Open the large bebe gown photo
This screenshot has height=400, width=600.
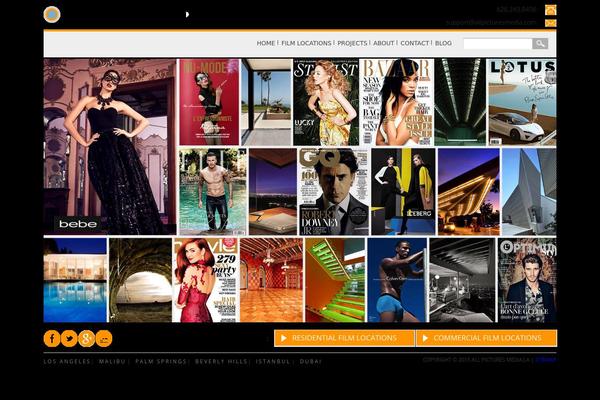coord(110,147)
